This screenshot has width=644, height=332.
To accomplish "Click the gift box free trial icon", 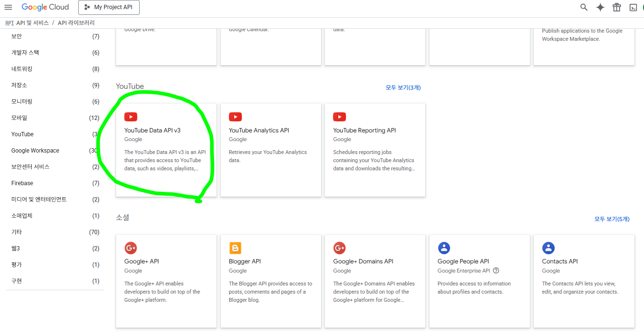I will click(617, 7).
